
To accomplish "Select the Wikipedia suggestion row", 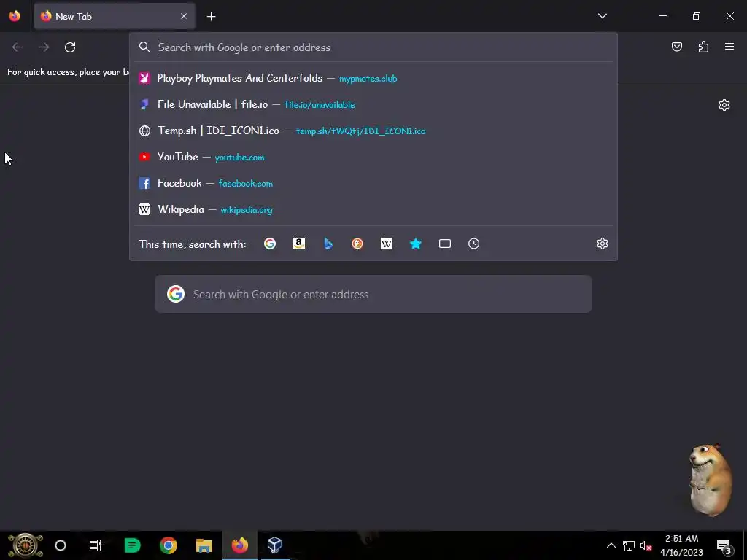I will (373, 209).
